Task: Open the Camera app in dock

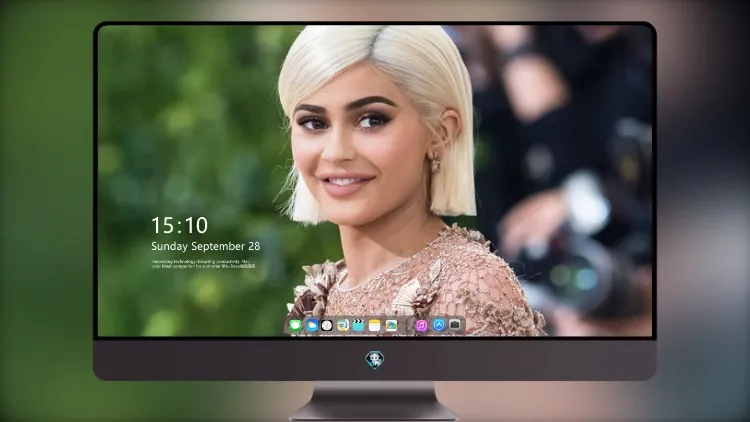Action: [x=455, y=325]
